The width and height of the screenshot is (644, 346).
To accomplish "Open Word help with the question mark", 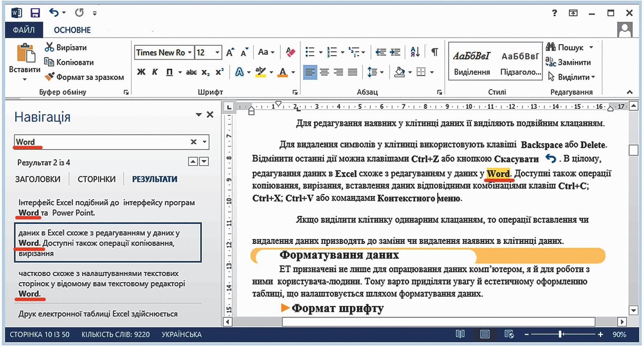I will coord(554,13).
